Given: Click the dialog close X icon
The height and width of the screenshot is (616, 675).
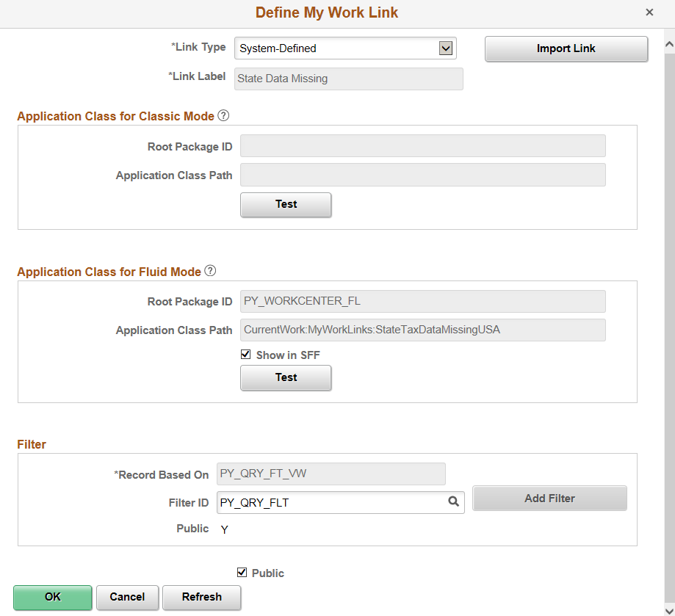Looking at the screenshot, I should point(649,12).
